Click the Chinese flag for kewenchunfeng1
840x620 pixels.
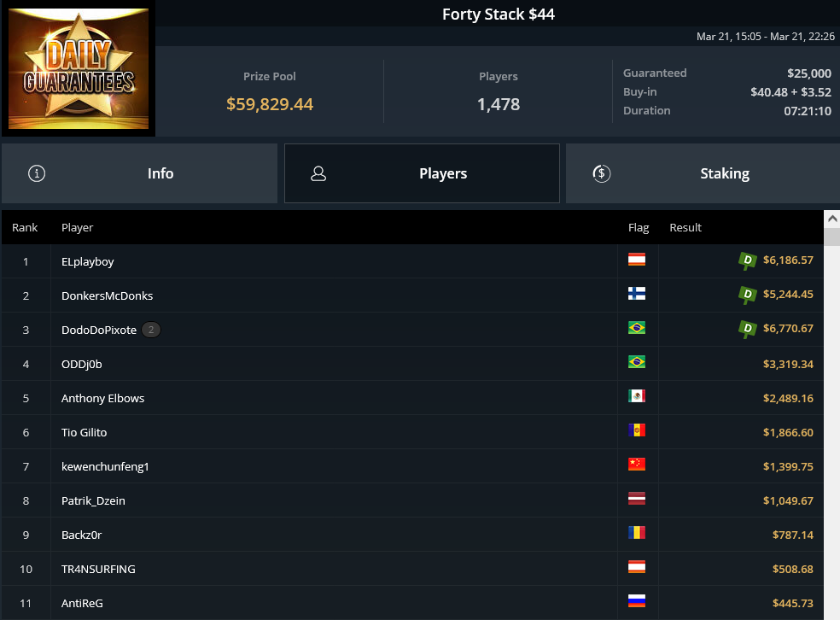click(637, 464)
